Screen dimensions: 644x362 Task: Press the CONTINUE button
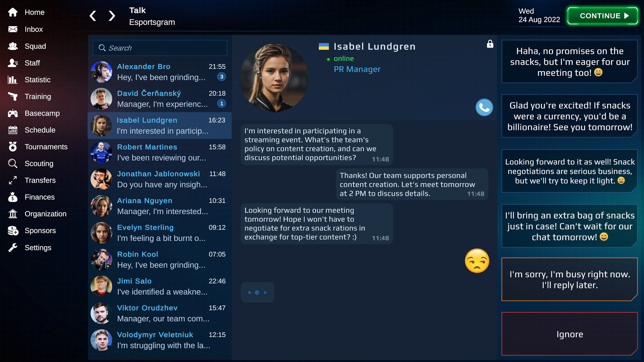(605, 15)
